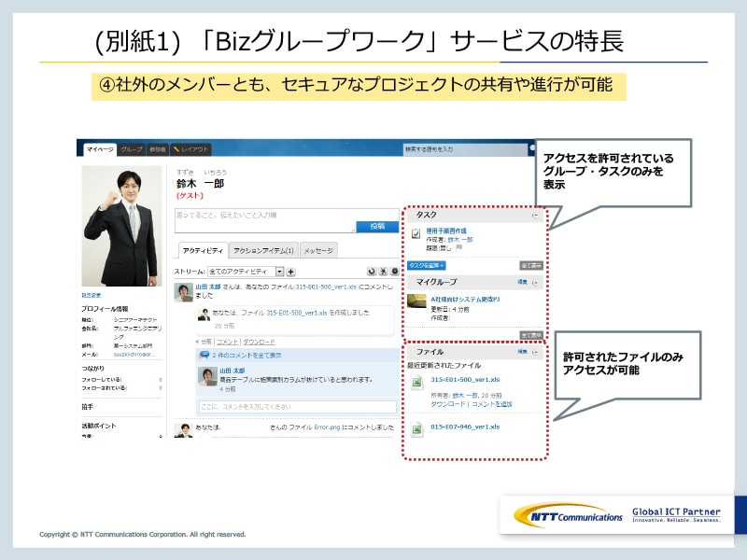Click the search box in the top bar
Image resolution: width=747 pixels, height=560 pixels.
click(464, 149)
